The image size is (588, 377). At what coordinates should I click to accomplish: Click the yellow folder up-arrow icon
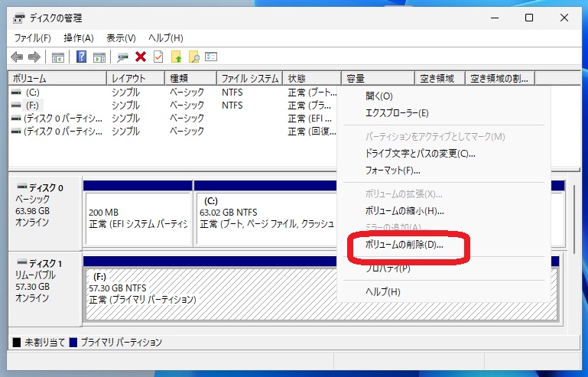[177, 57]
